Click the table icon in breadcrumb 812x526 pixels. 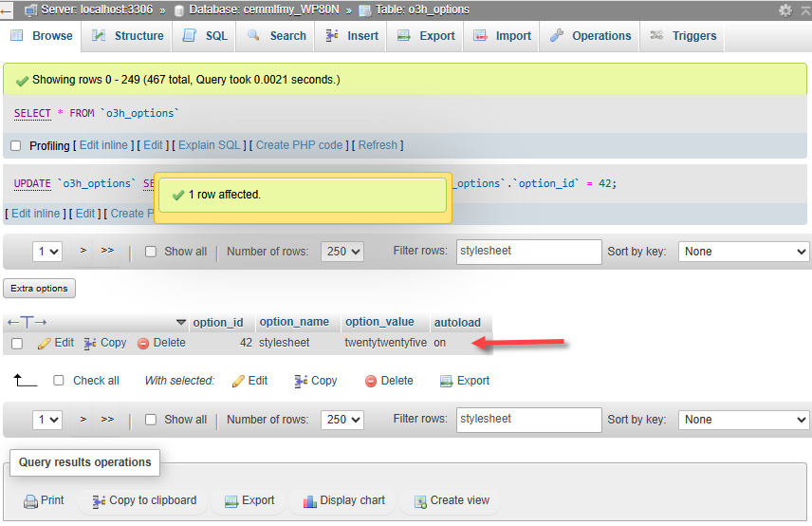[x=365, y=10]
